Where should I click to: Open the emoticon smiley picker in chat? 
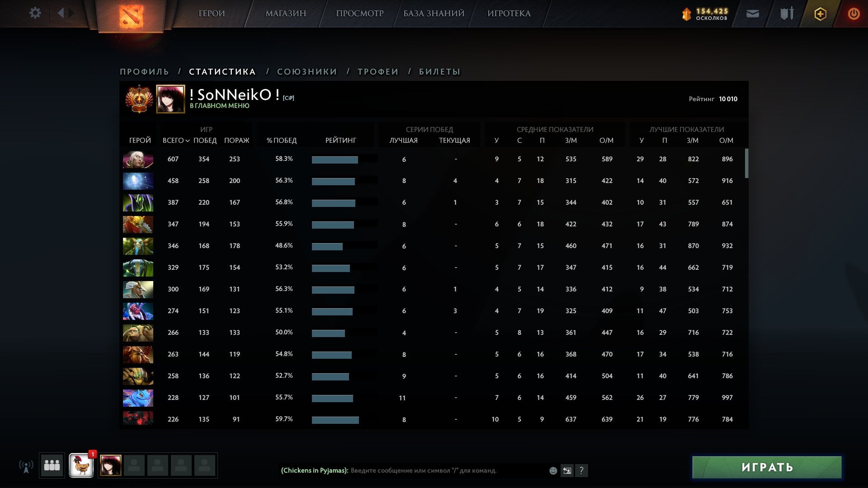click(553, 471)
